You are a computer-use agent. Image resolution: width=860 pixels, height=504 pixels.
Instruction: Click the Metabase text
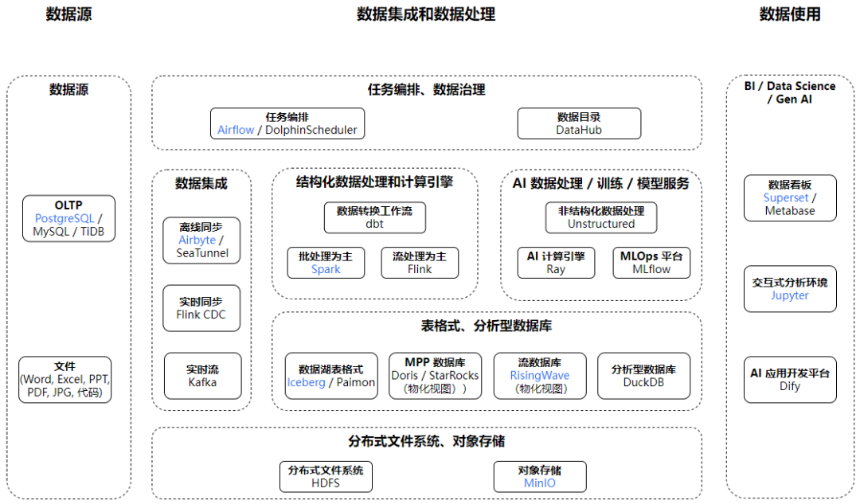[x=790, y=211]
